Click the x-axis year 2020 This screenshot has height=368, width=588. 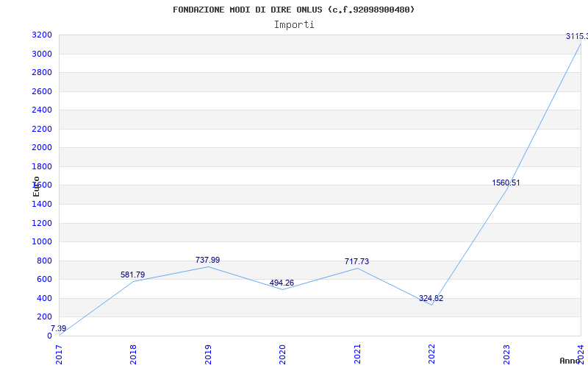282,355
